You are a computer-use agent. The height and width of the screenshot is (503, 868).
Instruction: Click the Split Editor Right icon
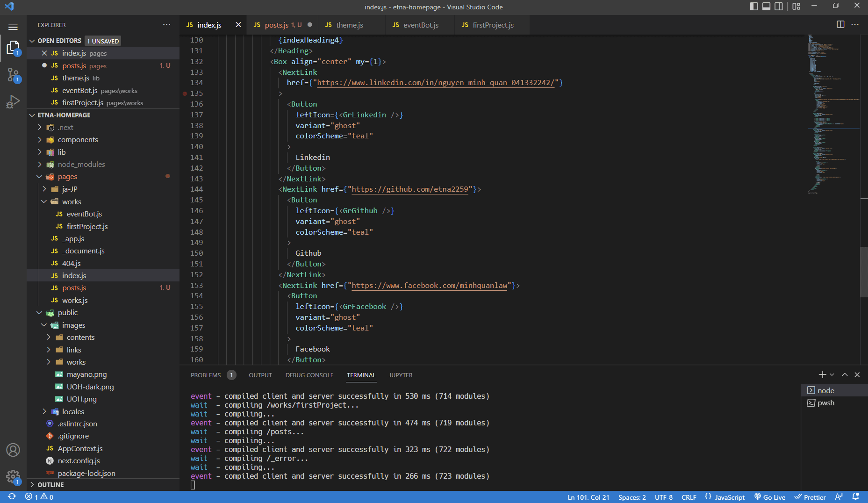coord(840,25)
